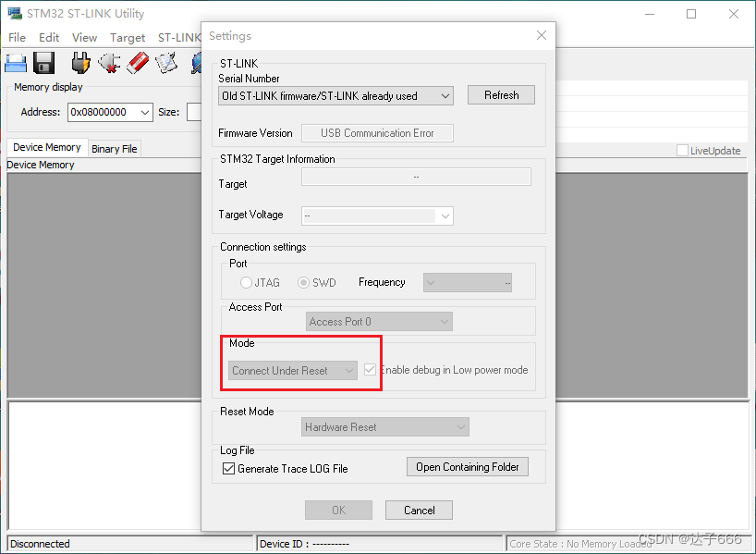The width and height of the screenshot is (756, 554).
Task: Switch to the Binary File tab
Action: point(114,148)
